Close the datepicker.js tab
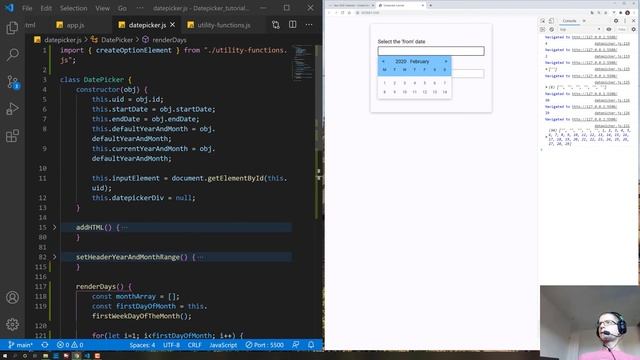640x360 pixels. tap(173, 25)
